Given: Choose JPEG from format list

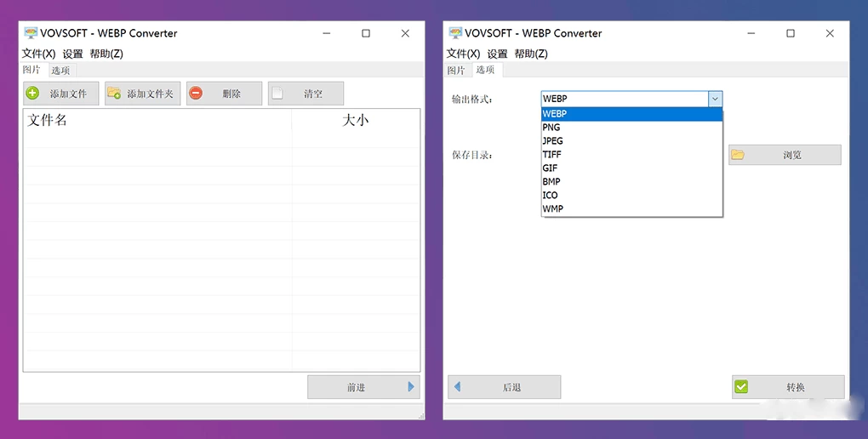Looking at the screenshot, I should [631, 141].
